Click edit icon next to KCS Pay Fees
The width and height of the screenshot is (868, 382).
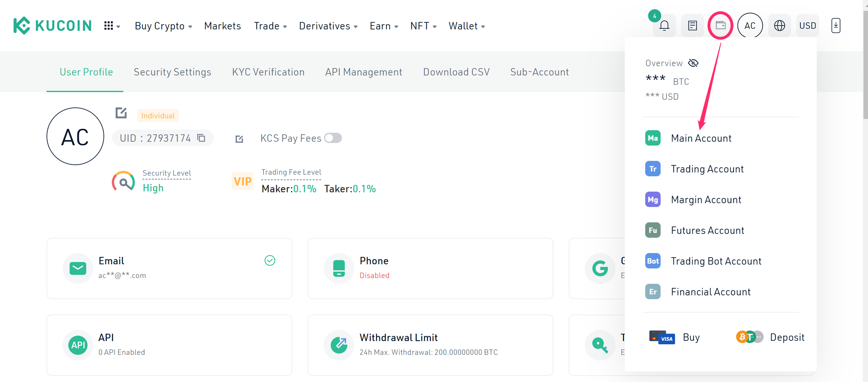click(x=239, y=139)
